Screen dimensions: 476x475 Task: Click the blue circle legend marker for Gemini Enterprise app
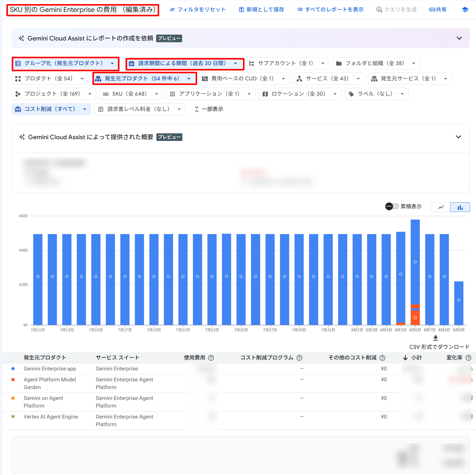(x=13, y=369)
